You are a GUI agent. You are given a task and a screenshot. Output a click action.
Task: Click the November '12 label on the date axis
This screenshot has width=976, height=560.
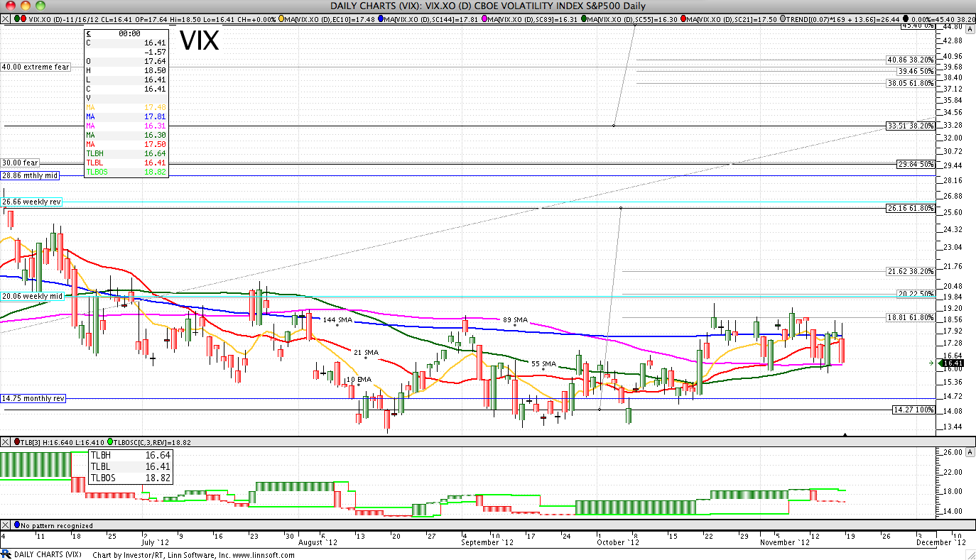click(785, 542)
